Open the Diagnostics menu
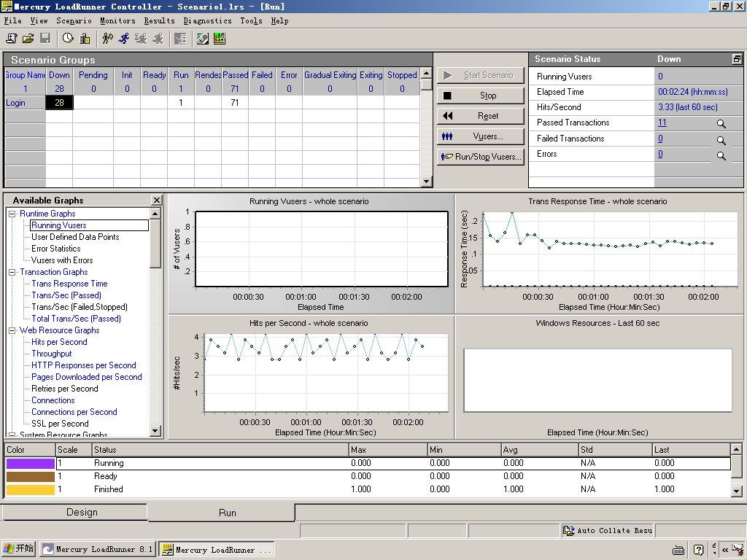This screenshot has height=560, width=747. [208, 20]
